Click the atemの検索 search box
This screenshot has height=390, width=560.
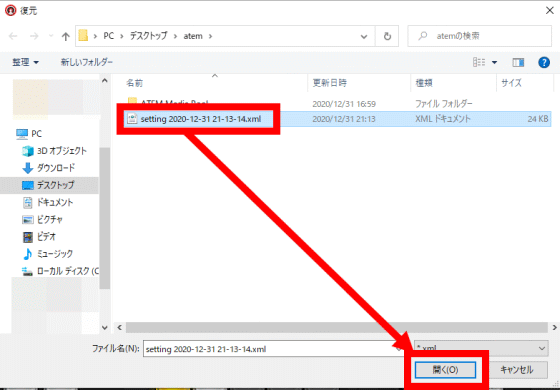click(x=480, y=36)
